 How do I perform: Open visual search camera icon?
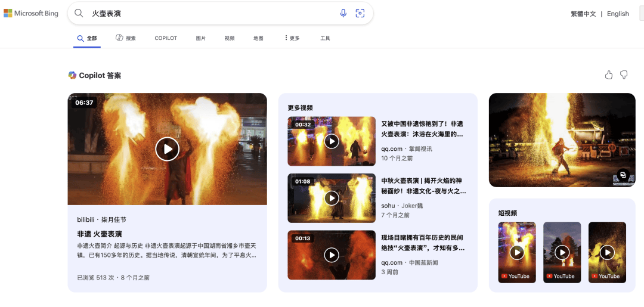[360, 13]
